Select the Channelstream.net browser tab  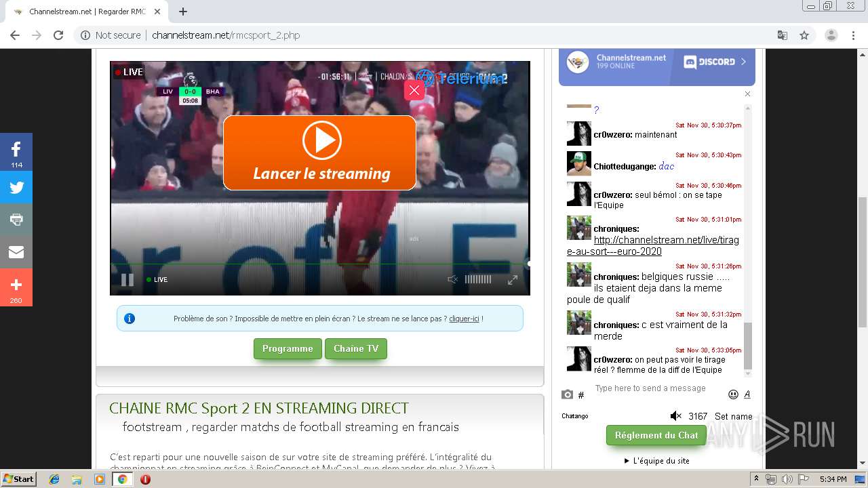[87, 12]
